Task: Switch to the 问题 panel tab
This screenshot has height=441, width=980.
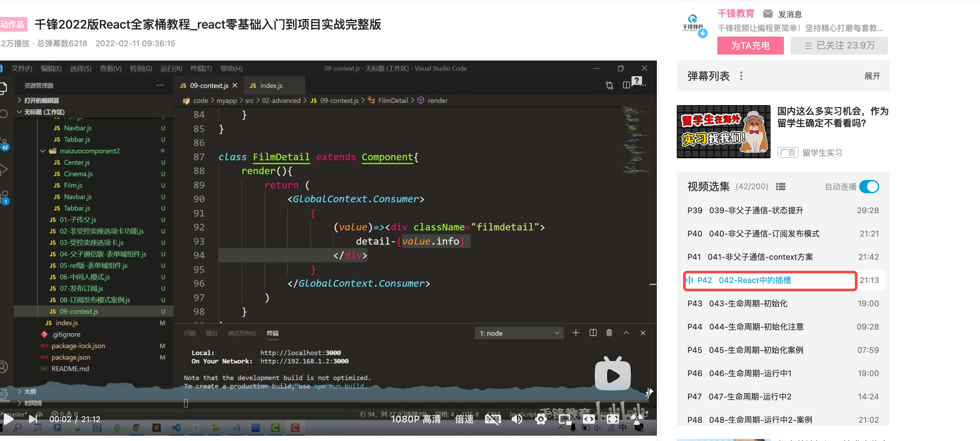Action: point(189,333)
